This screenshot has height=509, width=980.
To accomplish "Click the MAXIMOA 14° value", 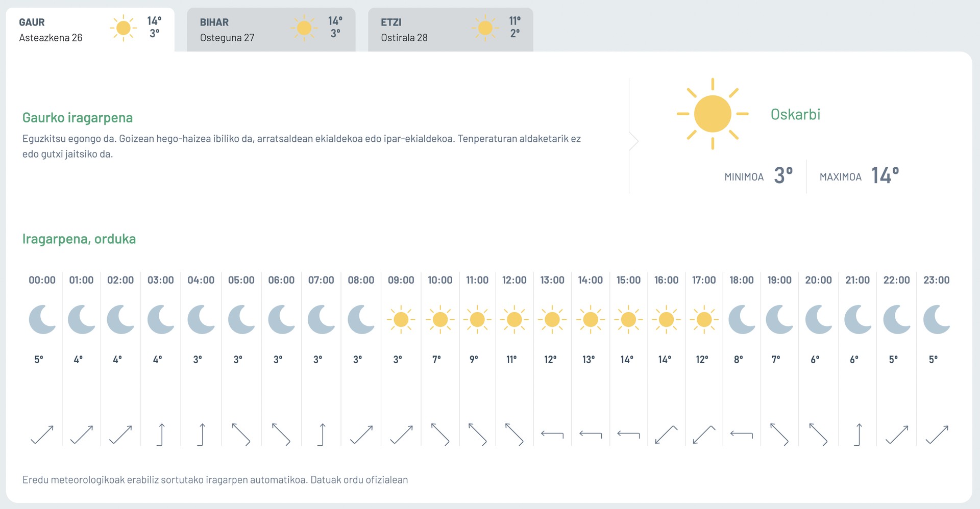I will 885,176.
